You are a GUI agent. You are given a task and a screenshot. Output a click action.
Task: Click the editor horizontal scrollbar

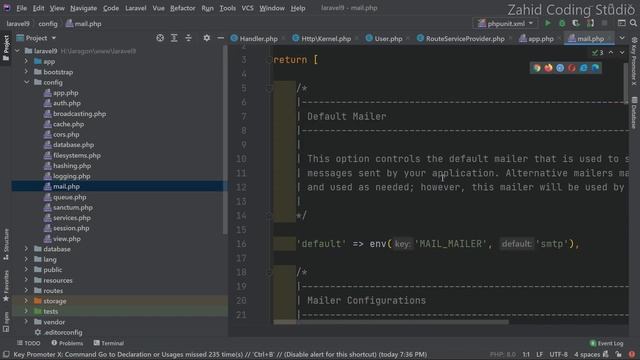[x=391, y=322]
